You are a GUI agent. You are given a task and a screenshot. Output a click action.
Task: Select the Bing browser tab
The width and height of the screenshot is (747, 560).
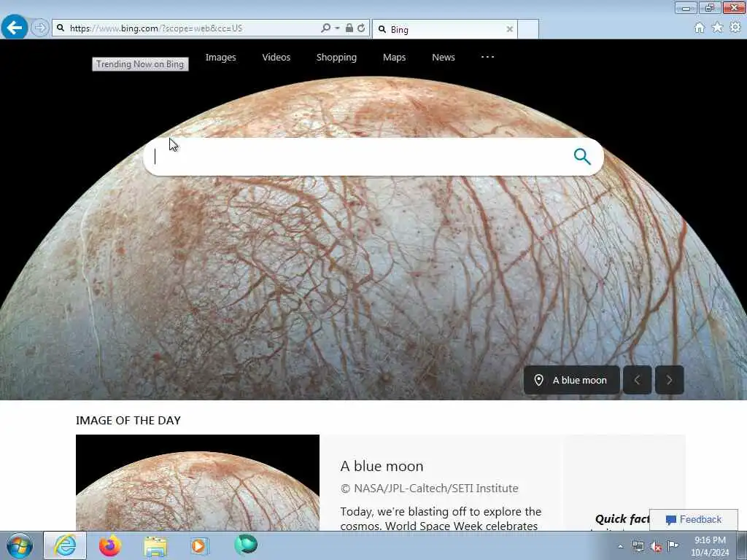pos(444,29)
